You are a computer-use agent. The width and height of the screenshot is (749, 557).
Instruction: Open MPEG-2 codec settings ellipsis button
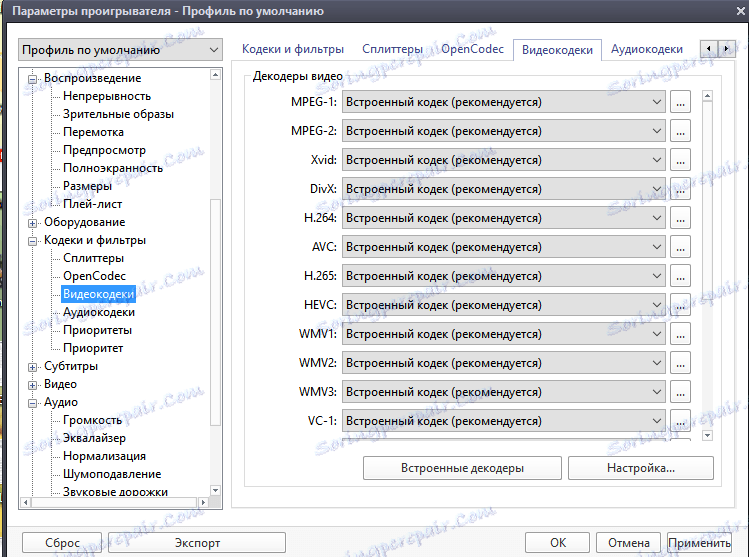coord(680,131)
